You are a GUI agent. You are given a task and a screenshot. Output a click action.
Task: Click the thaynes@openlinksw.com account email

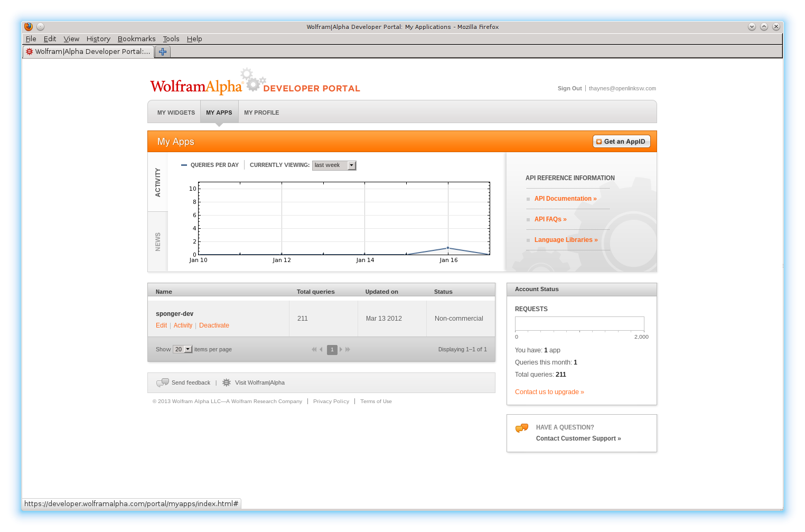click(622, 89)
